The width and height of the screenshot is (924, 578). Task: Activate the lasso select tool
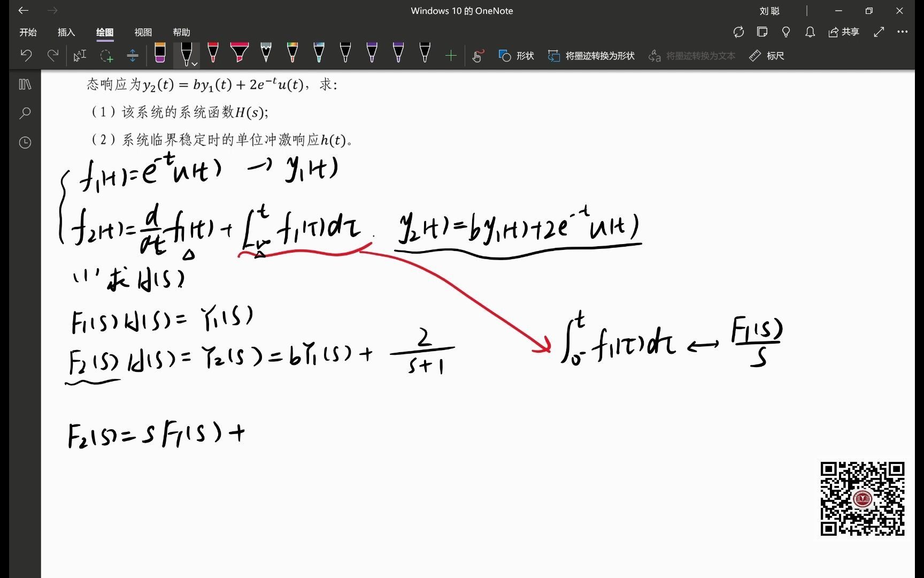pyautogui.click(x=106, y=55)
